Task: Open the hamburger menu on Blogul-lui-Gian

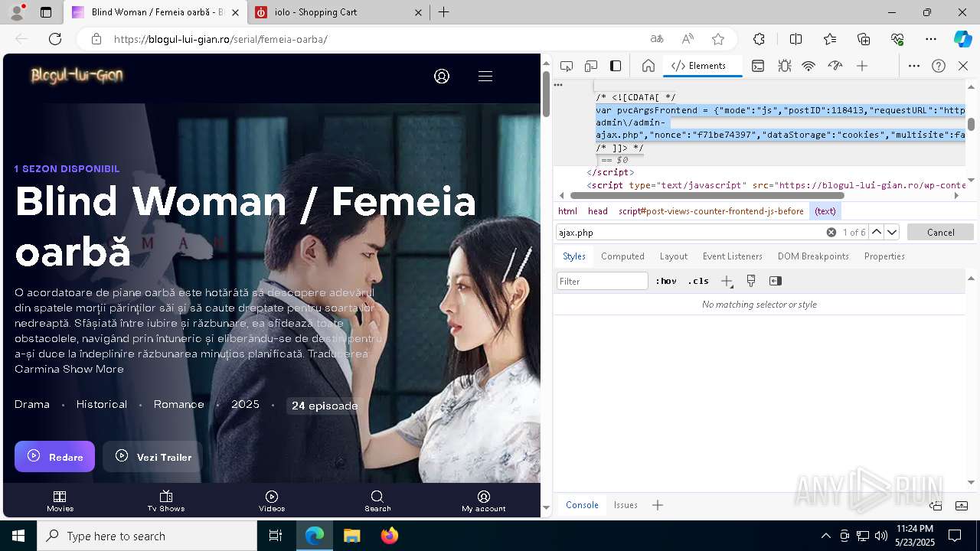Action: [485, 76]
